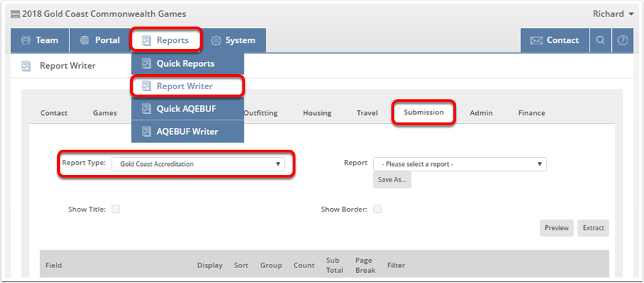Click the Sort column header
This screenshot has height=283, width=644.
pyautogui.click(x=241, y=265)
